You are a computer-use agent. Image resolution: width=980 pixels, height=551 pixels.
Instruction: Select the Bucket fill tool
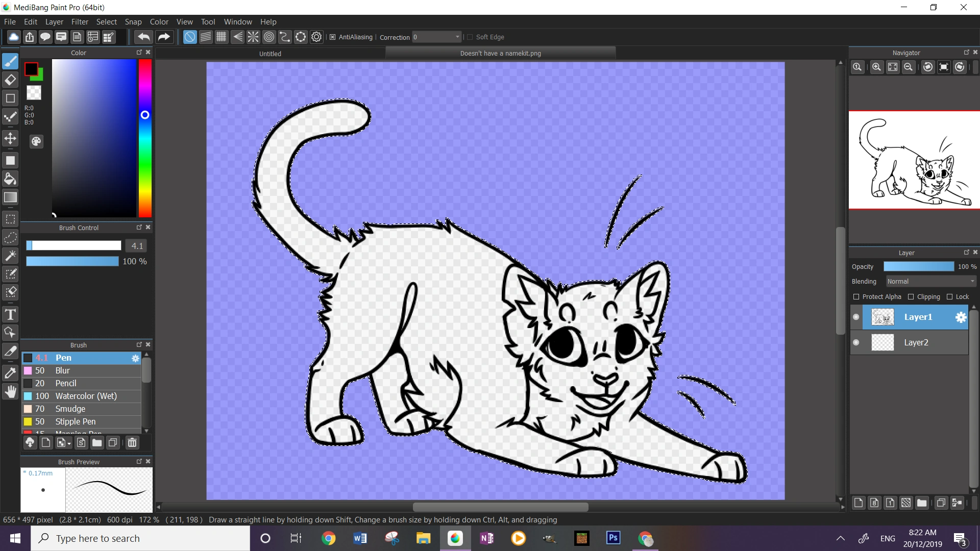[x=10, y=179]
